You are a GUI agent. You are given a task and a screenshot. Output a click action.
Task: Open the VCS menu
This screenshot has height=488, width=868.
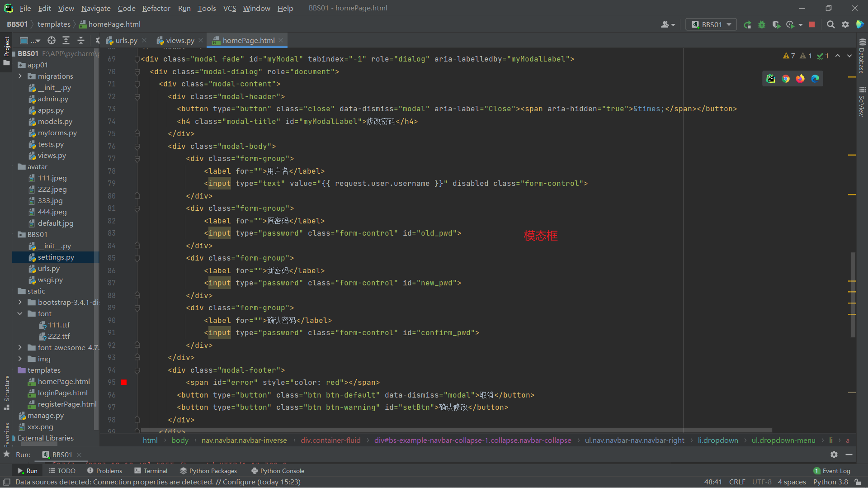(229, 8)
